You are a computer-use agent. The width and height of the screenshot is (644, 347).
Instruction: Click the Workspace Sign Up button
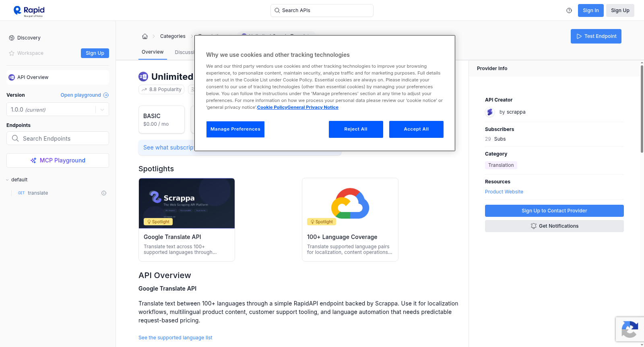(95, 53)
